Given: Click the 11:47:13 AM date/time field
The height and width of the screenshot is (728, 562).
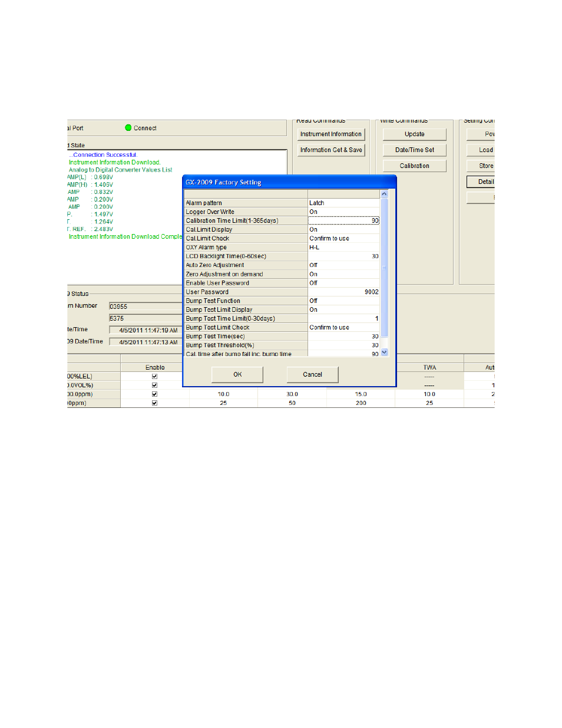Looking at the screenshot, I should (x=146, y=342).
